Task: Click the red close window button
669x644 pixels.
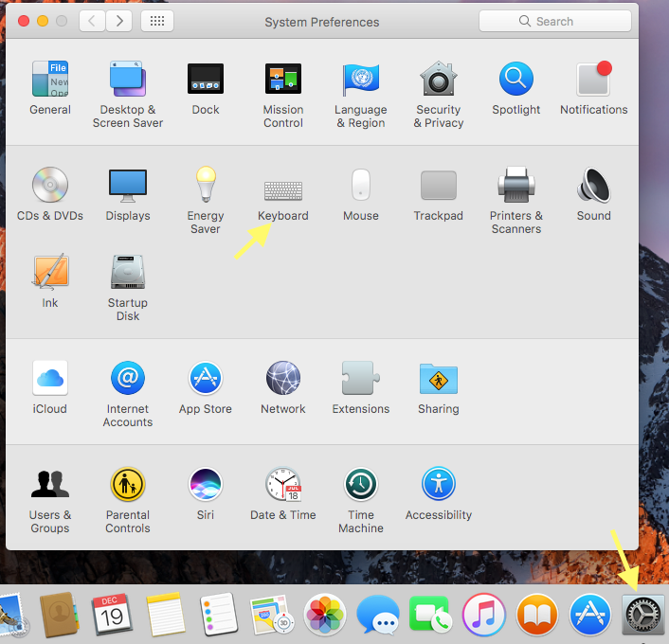Action: [24, 21]
